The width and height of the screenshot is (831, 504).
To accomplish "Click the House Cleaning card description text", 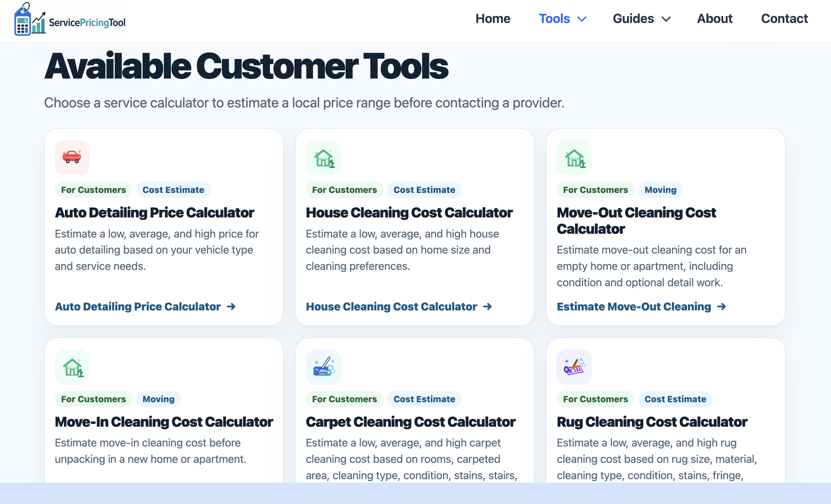I will 402,250.
